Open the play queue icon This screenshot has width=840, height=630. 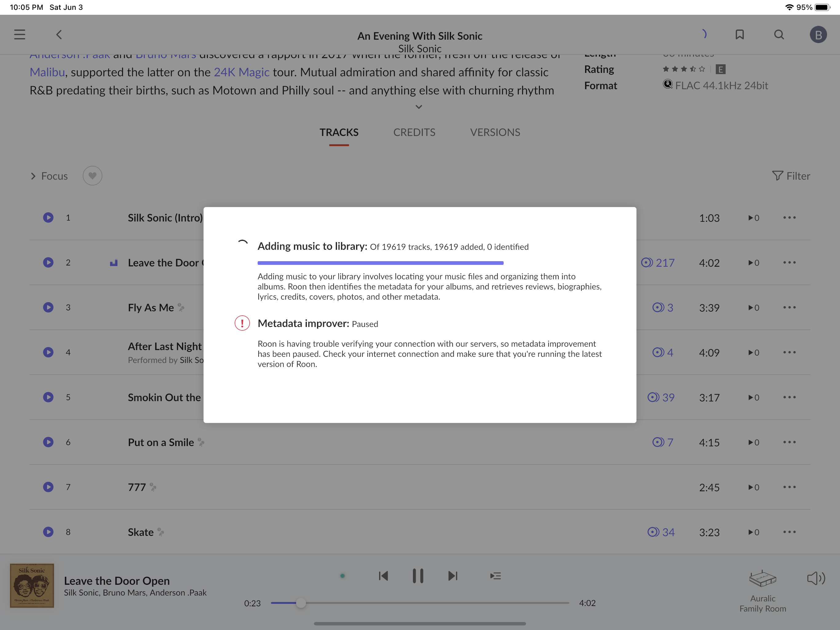click(495, 576)
